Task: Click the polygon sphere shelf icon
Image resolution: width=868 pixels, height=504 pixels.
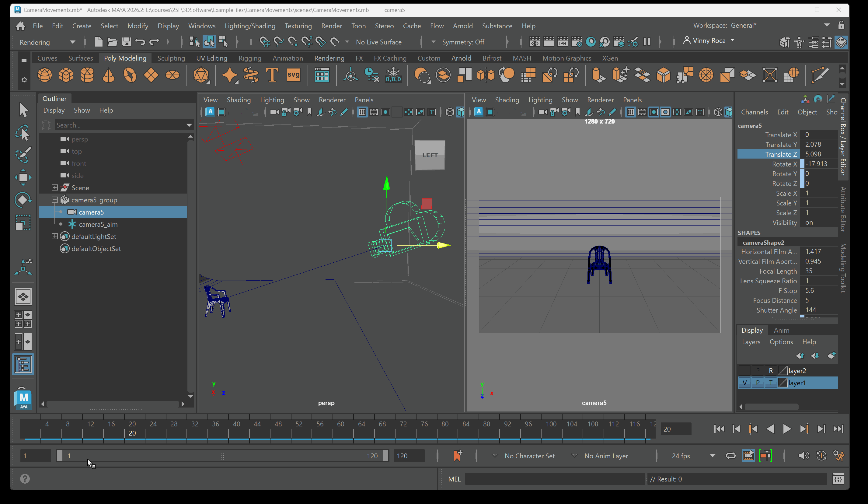Action: click(44, 75)
